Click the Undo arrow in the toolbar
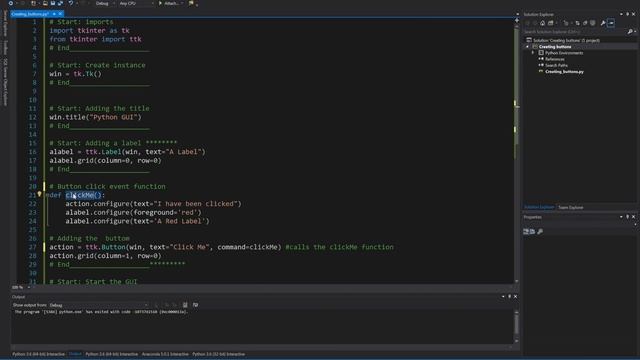Screen dimensions: 640x360 [x=71, y=3]
